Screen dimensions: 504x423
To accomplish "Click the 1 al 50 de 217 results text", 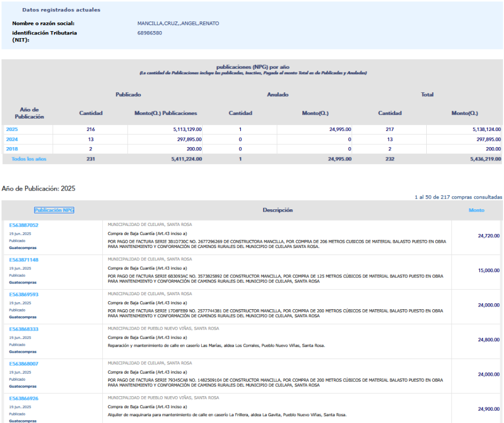I will point(458,197).
